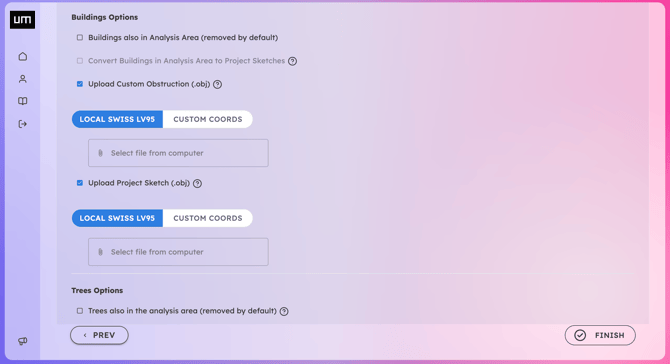Click the logout icon in sidebar

click(23, 124)
